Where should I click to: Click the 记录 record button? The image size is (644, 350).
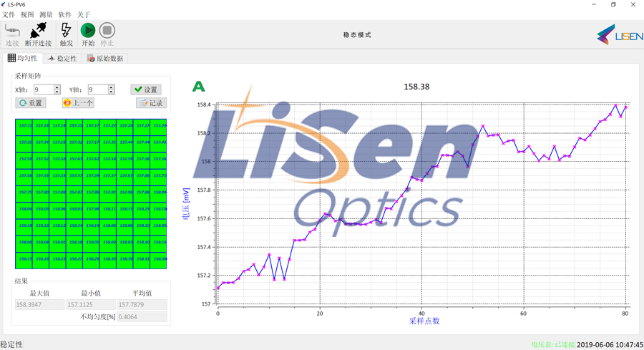(x=151, y=103)
